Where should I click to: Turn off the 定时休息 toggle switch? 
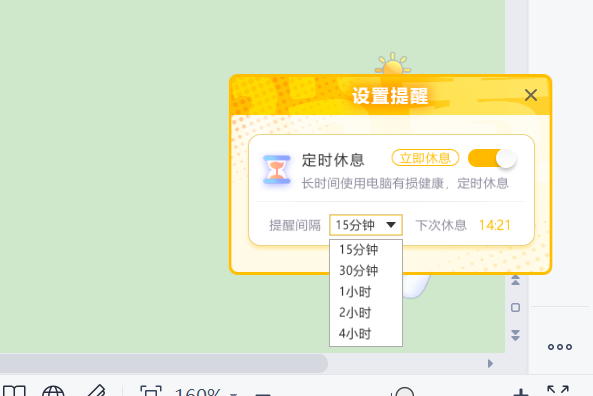[x=492, y=158]
